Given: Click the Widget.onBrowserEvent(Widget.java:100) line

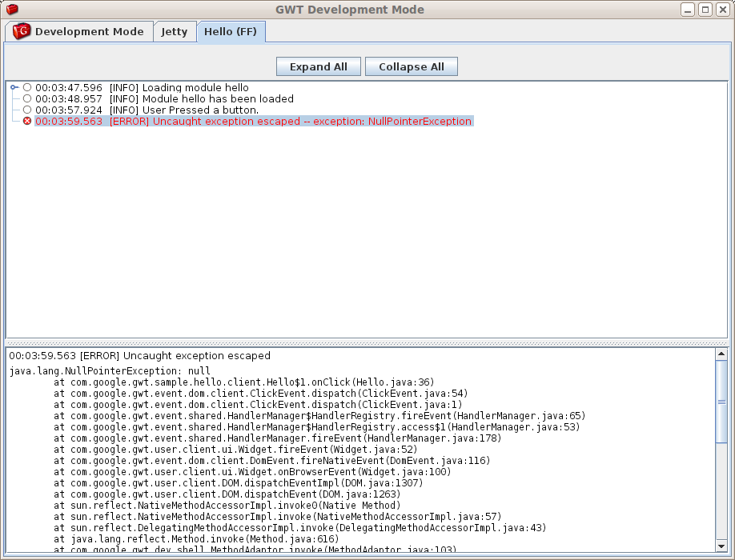Looking at the screenshot, I should (252, 472).
